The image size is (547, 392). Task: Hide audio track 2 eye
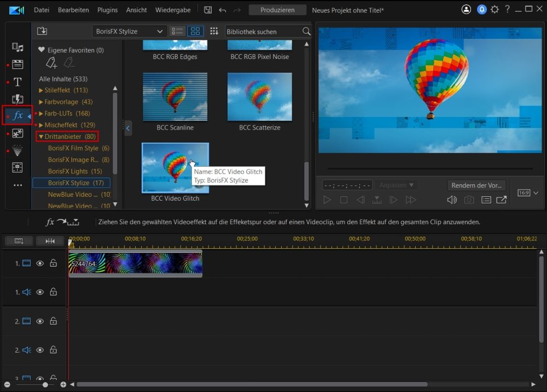click(40, 350)
